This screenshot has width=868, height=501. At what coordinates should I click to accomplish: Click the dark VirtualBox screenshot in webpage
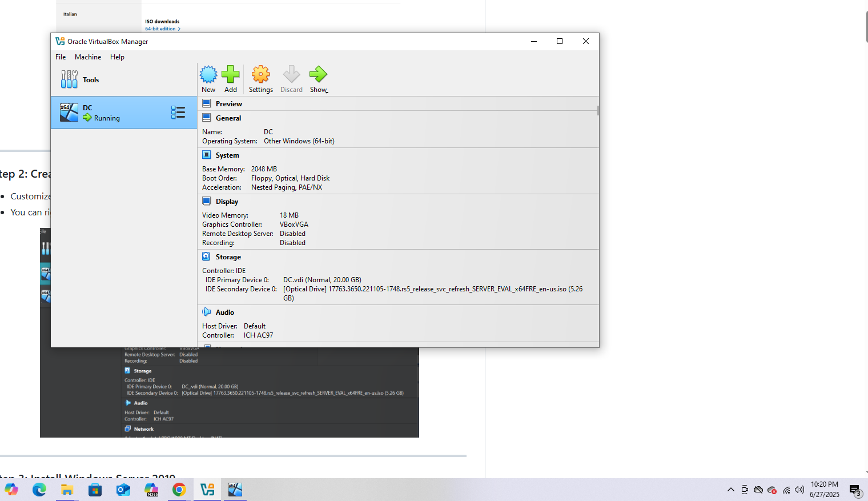[230, 392]
